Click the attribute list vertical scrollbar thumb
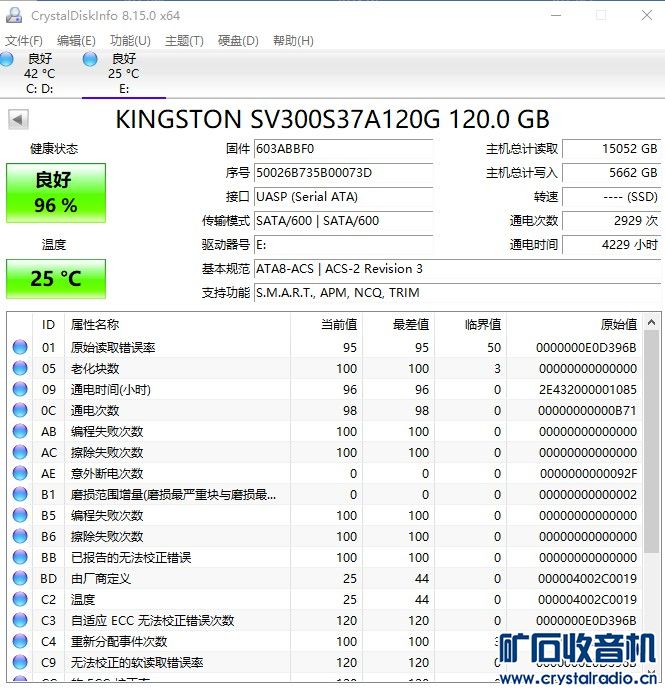Screen dimensions: 665x691 click(651, 442)
